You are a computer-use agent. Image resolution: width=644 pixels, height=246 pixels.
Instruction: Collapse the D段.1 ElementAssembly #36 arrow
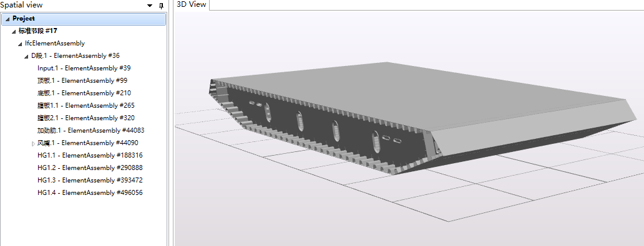pos(26,56)
